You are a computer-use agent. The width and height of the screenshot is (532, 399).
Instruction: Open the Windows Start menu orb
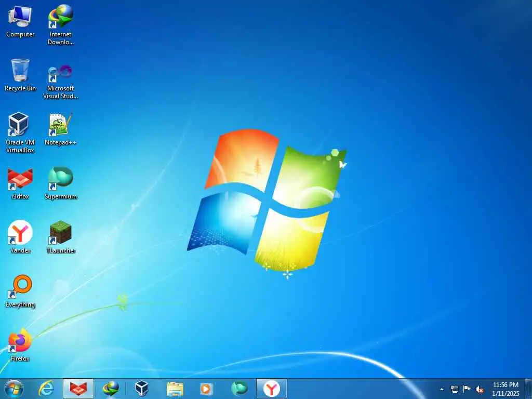tap(14, 389)
